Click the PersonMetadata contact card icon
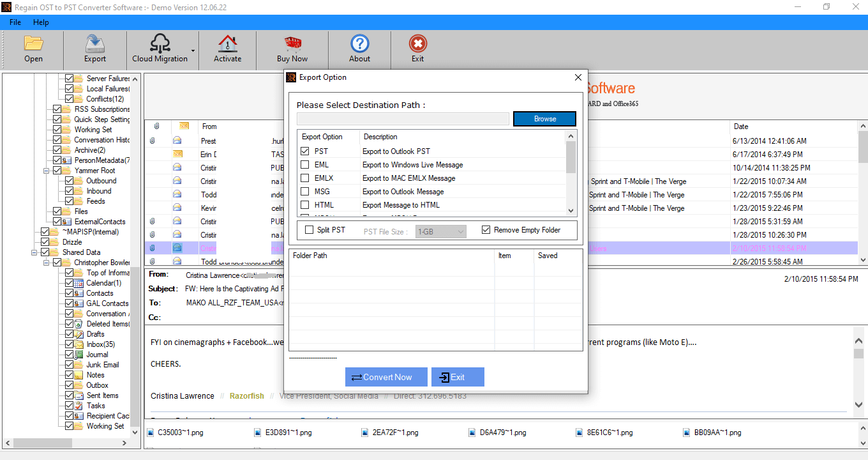This screenshot has width=868, height=460. coord(67,160)
